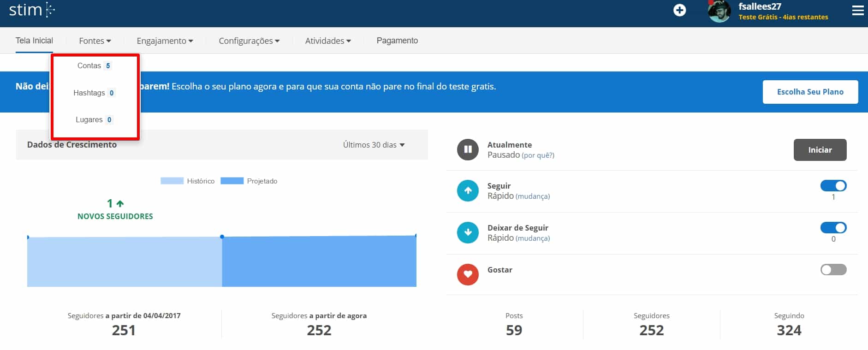Expand the Configurações menu
The image size is (868, 350).
[x=249, y=41]
